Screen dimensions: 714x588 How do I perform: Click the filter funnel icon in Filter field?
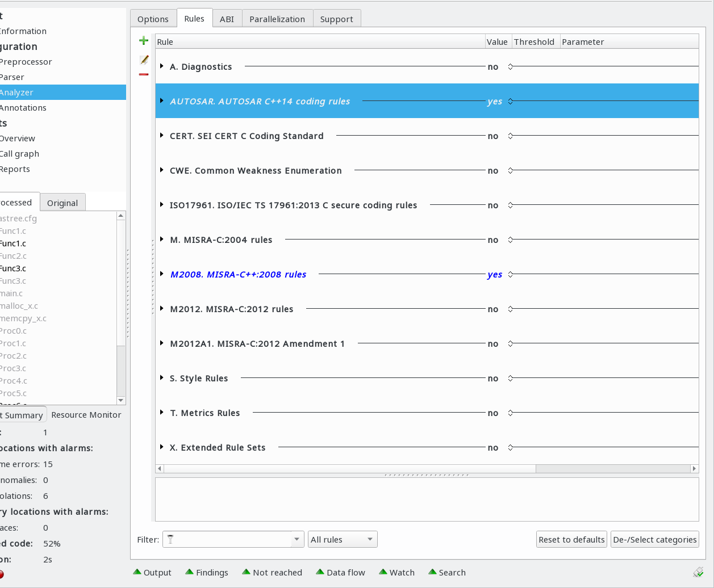[170, 539]
